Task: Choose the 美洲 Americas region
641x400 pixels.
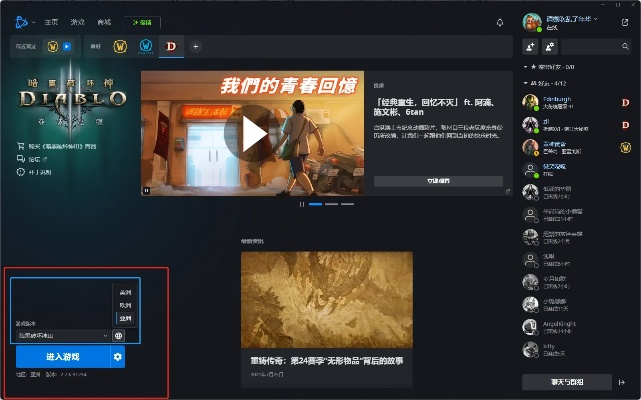Action: coord(125,292)
